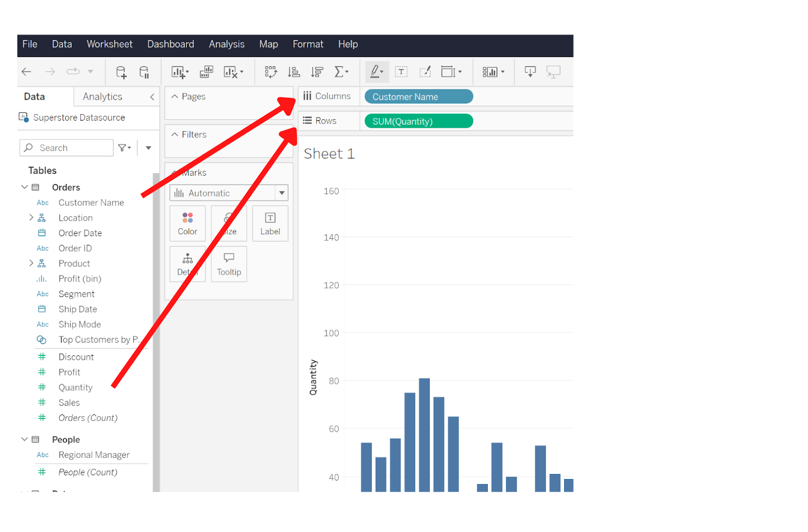This screenshot has height=532, width=808.
Task: Open the Fit view dropdown arrow
Action: click(x=460, y=72)
